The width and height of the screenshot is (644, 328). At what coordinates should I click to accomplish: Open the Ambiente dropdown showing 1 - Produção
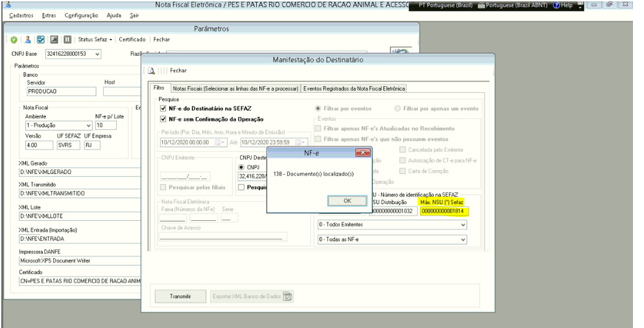[89, 125]
